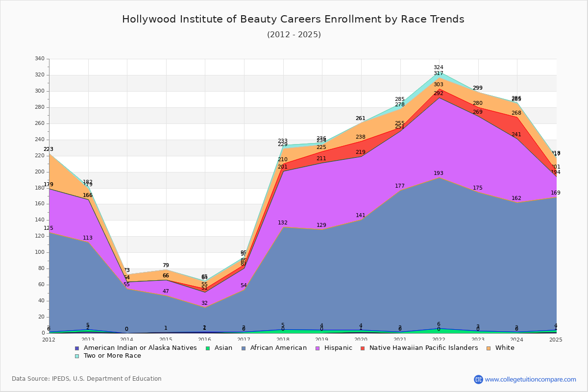Screen dimensions: 588x392
Task: Click the 2025 x-axis label
Action: [x=556, y=339]
